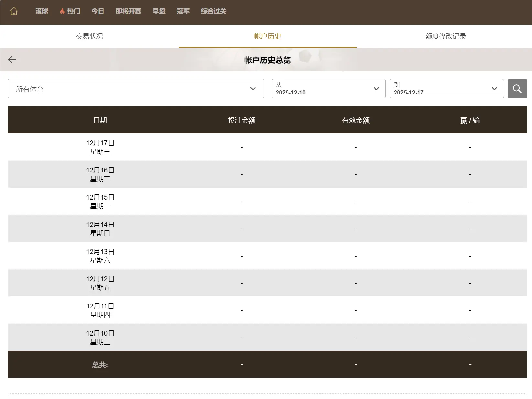Viewport: 532px width, 399px height.
Task: Open the 12月11日 星期四 row
Action: [267, 310]
